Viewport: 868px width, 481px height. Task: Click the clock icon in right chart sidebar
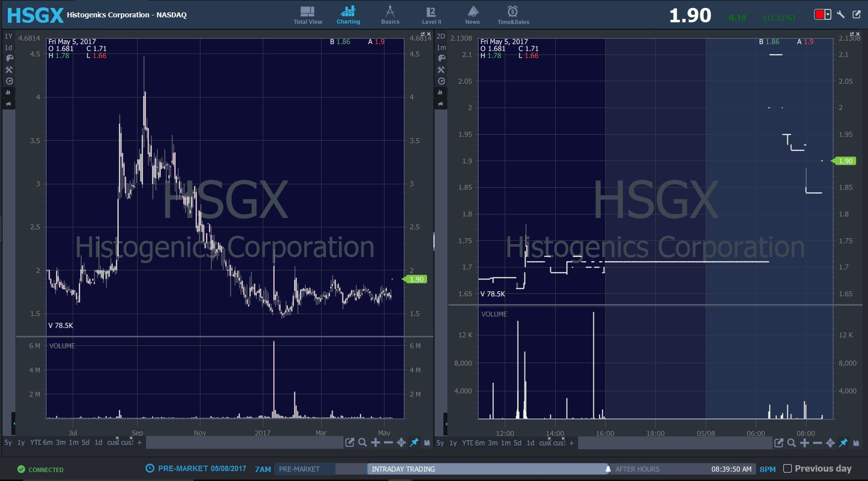(441, 81)
